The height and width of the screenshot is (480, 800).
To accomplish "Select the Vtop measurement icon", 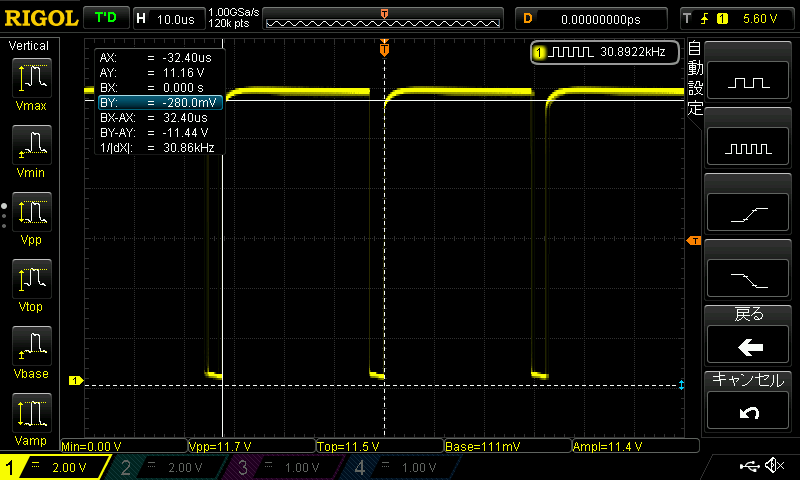I will point(32,279).
